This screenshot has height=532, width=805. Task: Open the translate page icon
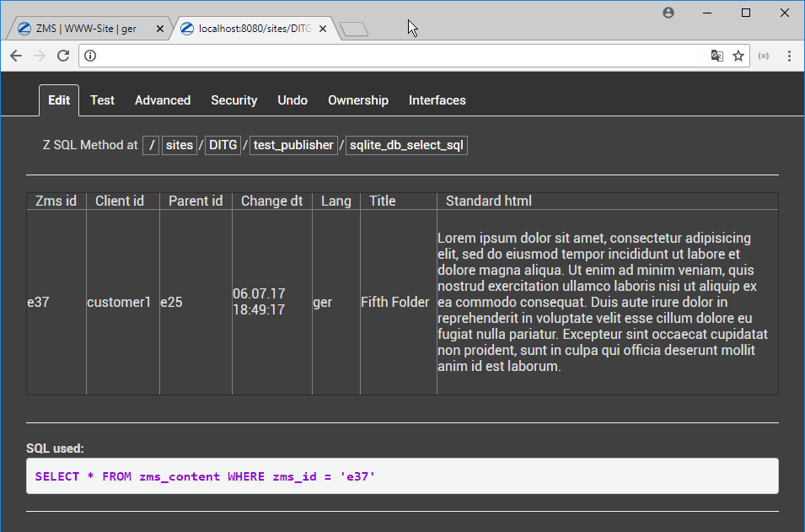pyautogui.click(x=717, y=56)
